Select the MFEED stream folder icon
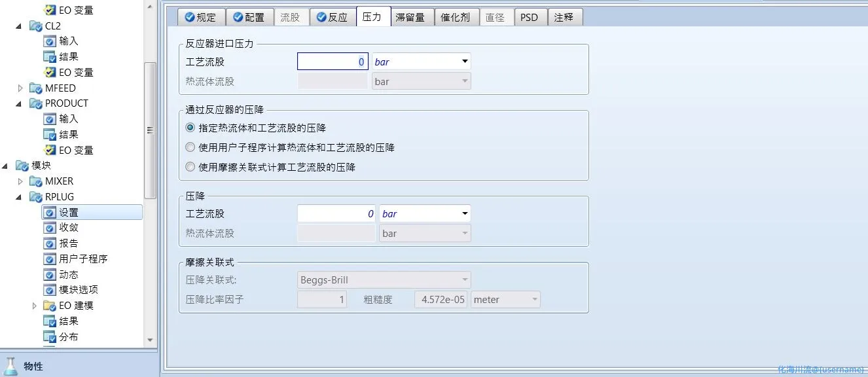This screenshot has width=868, height=377. coord(35,88)
